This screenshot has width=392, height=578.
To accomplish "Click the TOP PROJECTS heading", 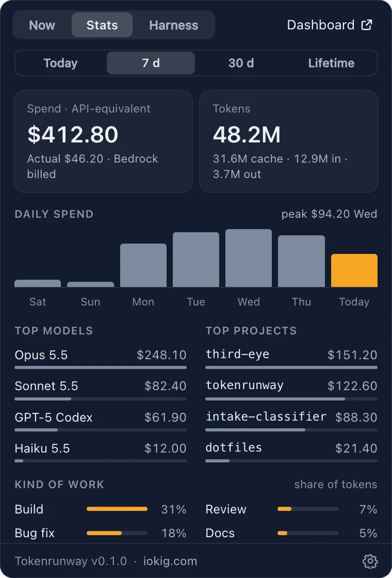I will point(251,331).
